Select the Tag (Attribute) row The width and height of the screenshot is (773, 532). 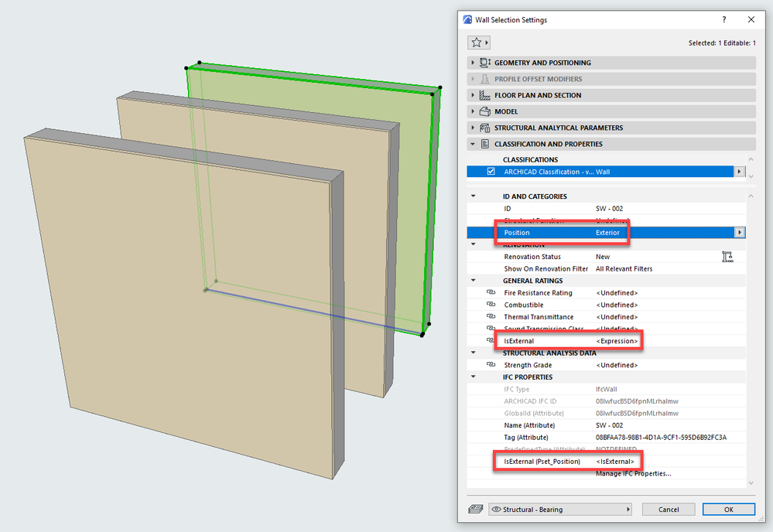pos(606,438)
